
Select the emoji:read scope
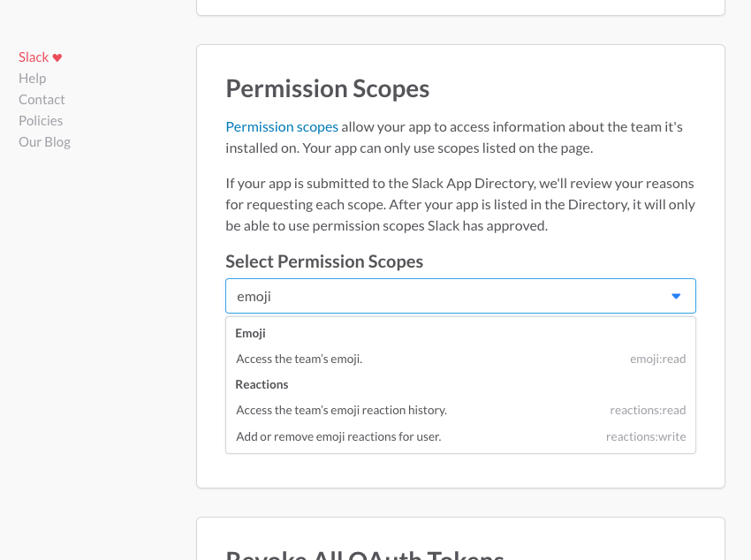657,359
